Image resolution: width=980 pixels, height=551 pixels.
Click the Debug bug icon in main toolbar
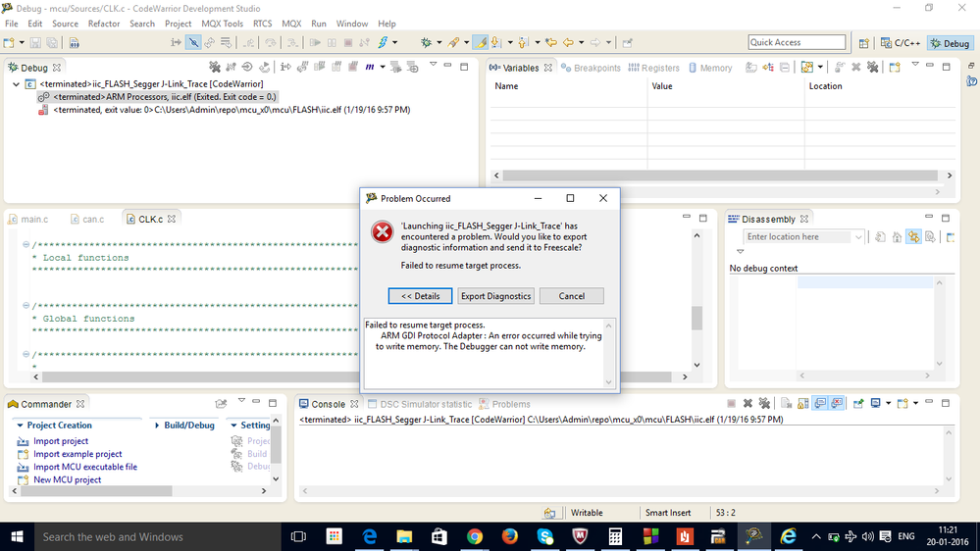[x=427, y=42]
